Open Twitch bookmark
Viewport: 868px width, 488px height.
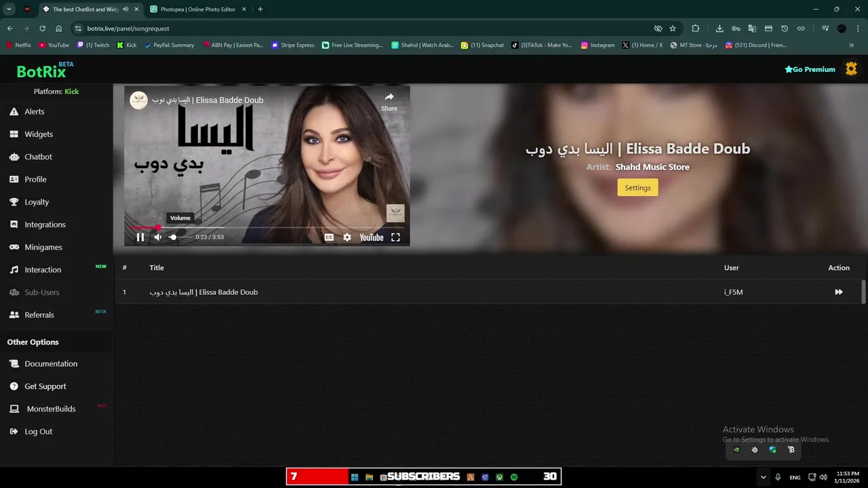point(93,45)
